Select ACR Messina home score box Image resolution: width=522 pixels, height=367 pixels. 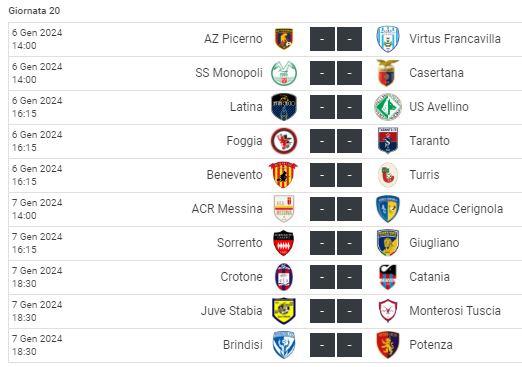tap(322, 209)
